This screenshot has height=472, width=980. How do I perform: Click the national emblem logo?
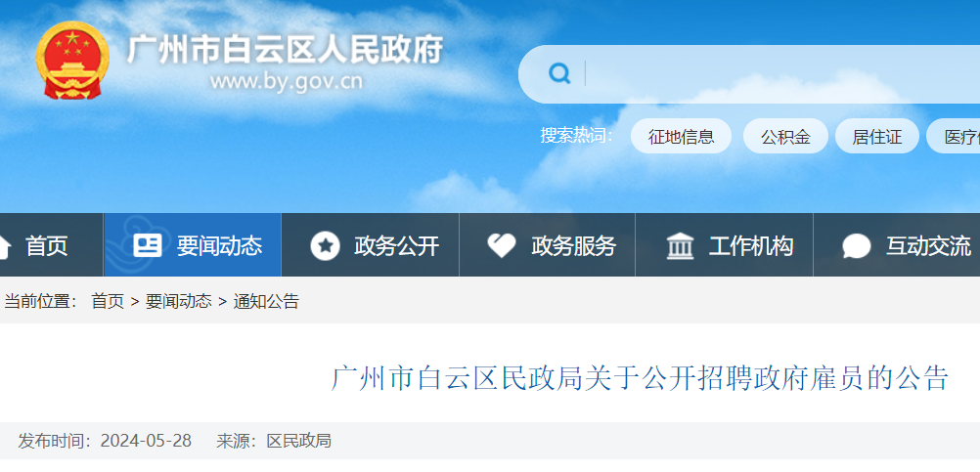[72, 61]
